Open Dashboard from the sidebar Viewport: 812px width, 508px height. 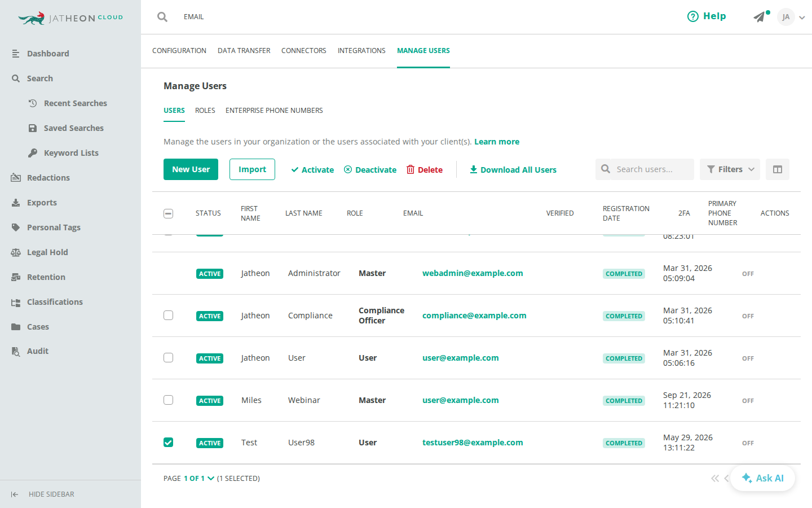[x=48, y=54]
